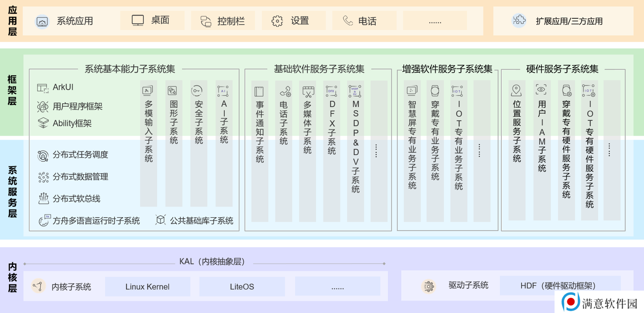Click the 穿戴专有硬件服务子系统 column icon
The image size is (644, 313).
click(x=567, y=90)
